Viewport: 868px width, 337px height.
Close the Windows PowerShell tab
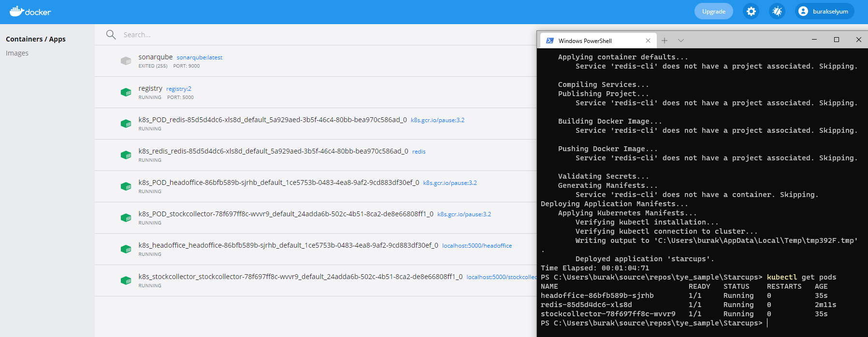click(x=648, y=41)
